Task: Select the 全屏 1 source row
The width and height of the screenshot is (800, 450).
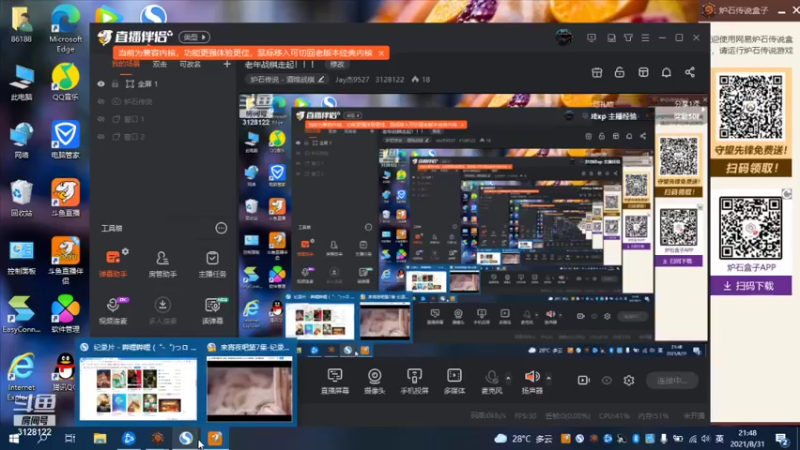Action: pyautogui.click(x=163, y=84)
